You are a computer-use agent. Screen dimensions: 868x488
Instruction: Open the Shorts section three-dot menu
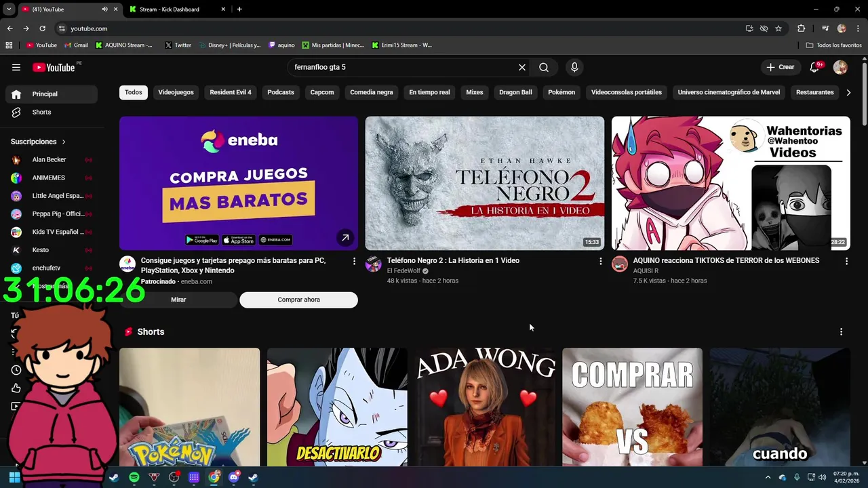[x=841, y=331]
